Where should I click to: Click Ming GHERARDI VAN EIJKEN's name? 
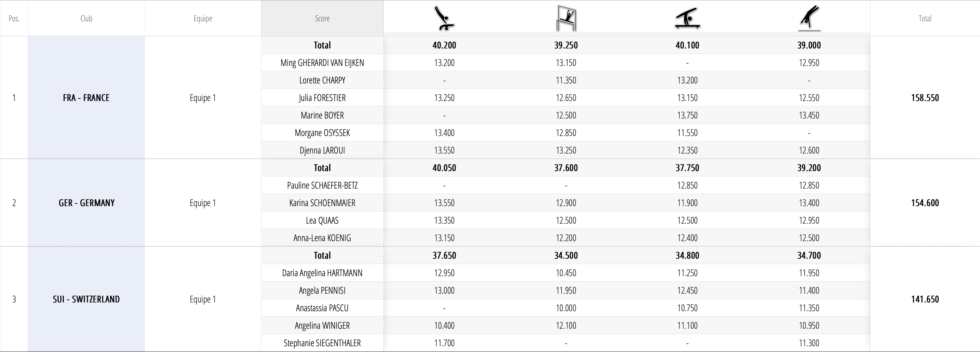click(322, 62)
